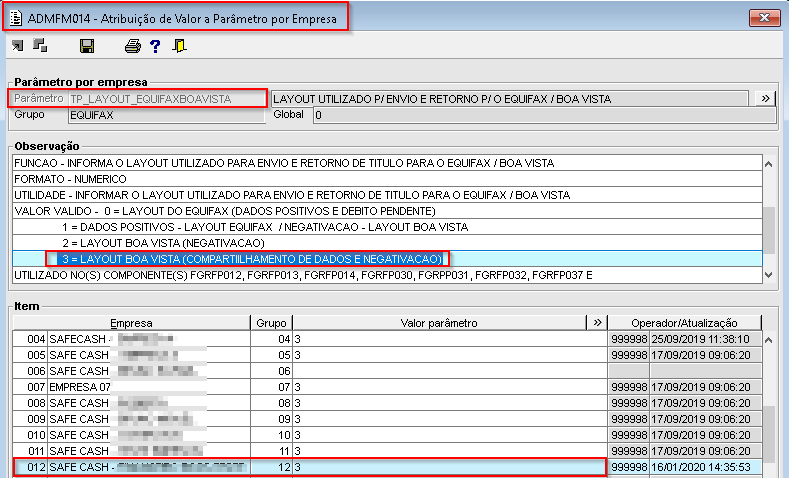This screenshot has height=478, width=789.
Task: Click the document icon in title bar
Action: (x=16, y=18)
